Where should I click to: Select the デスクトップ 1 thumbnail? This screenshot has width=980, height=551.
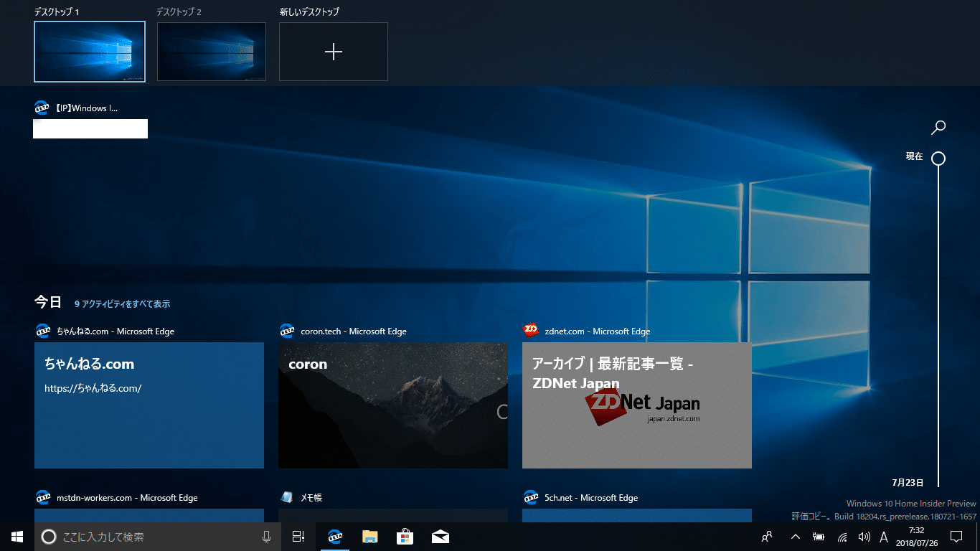90,52
